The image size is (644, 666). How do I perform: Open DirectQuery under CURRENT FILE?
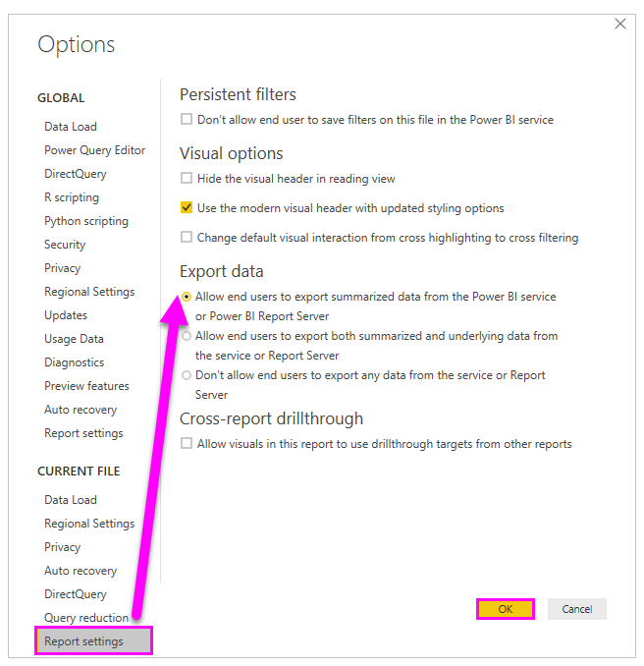click(x=76, y=594)
